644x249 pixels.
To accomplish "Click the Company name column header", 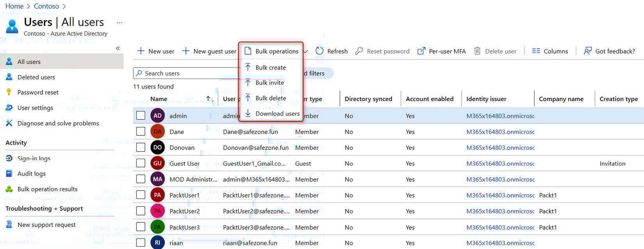I will pos(561,99).
